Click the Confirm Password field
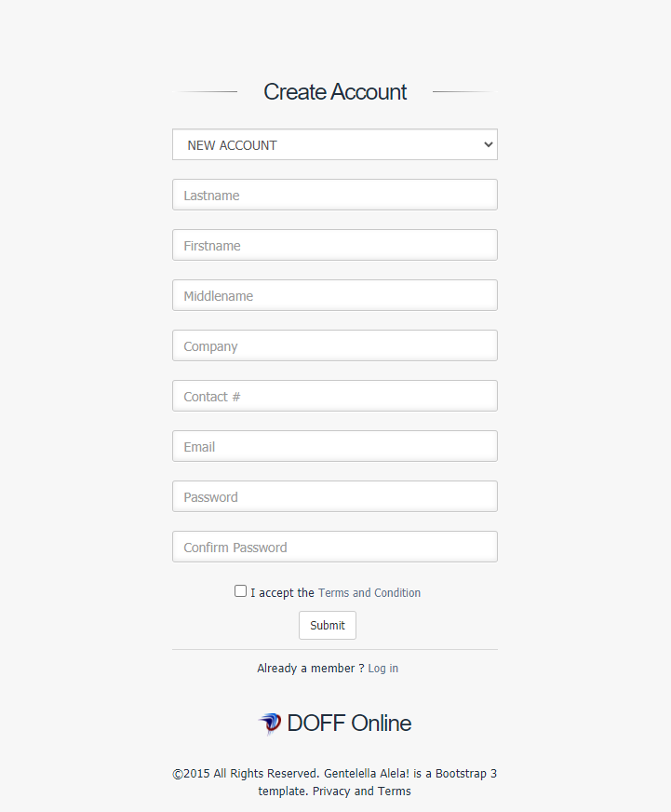Screen dimensions: 671x812 pyautogui.click(x=334, y=548)
